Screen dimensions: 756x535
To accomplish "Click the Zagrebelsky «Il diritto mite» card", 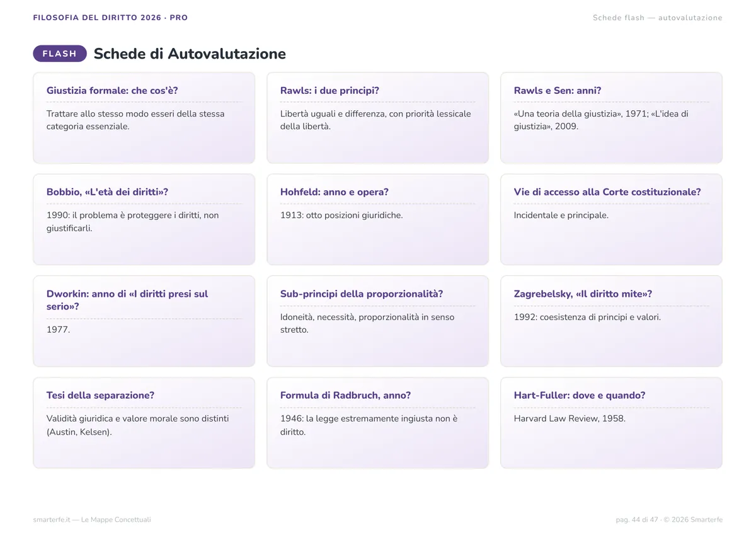I will [611, 321].
